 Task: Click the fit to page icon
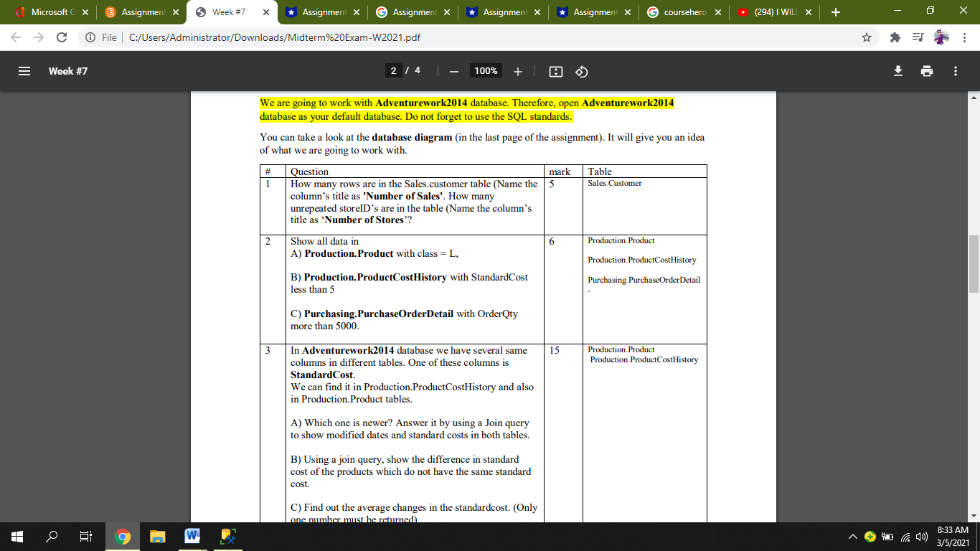point(555,71)
